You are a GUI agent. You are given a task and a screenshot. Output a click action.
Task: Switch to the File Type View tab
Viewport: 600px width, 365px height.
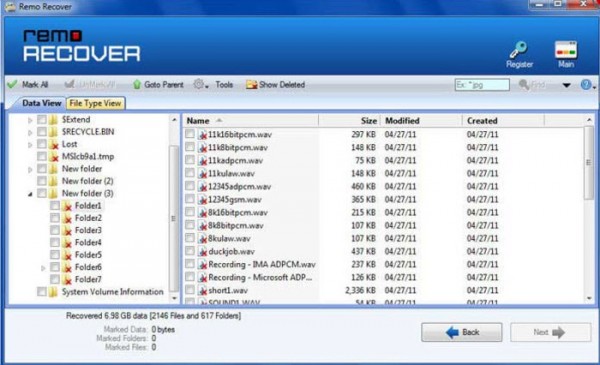[95, 103]
